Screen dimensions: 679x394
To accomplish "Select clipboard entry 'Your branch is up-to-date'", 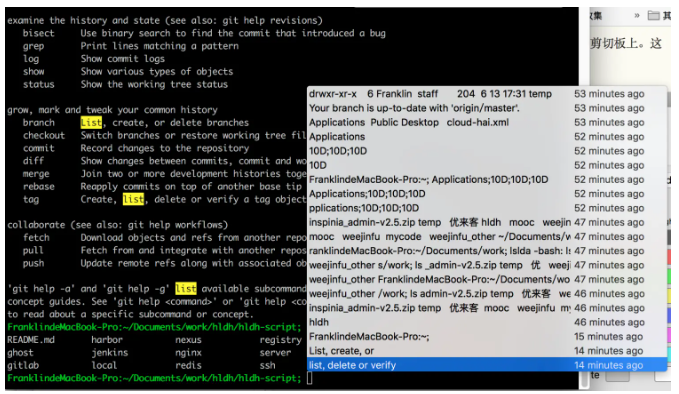I will 487,108.
